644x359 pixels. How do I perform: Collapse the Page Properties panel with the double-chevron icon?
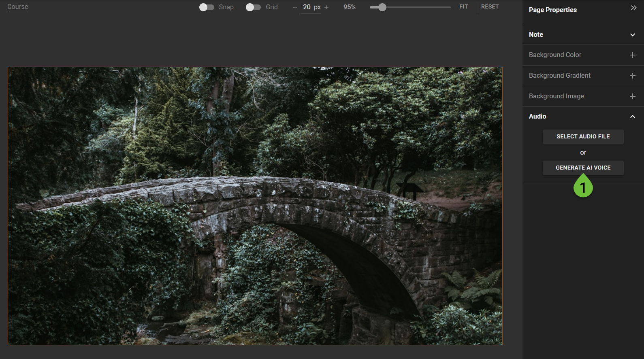pyautogui.click(x=633, y=8)
